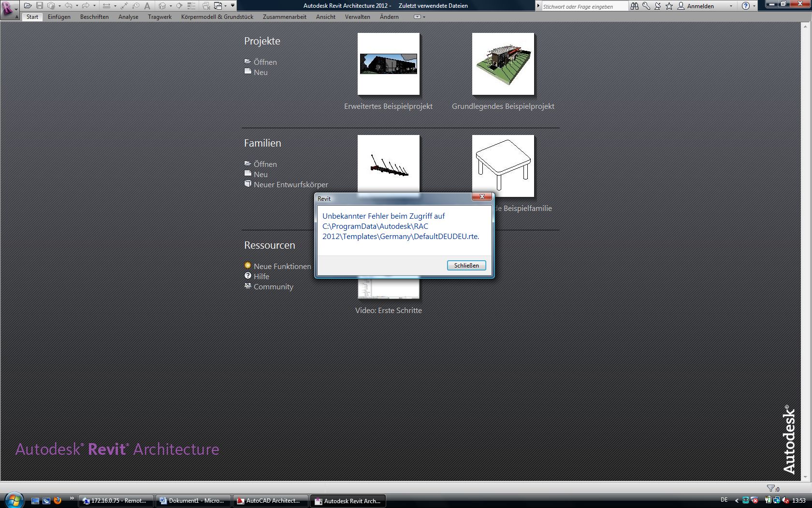Click the Switch between windows quick launch icon
This screenshot has height=508, width=812.
[x=46, y=501]
